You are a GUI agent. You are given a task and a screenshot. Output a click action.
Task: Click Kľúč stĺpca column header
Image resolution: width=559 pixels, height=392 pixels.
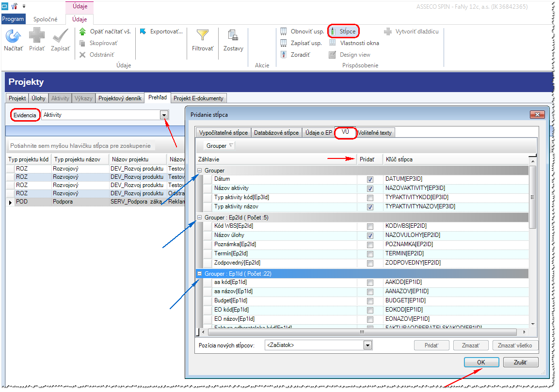(x=456, y=159)
